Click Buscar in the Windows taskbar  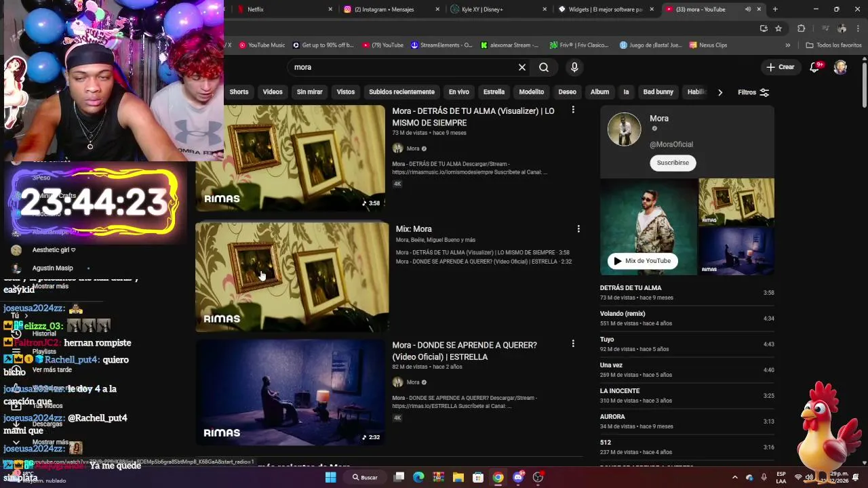(365, 477)
